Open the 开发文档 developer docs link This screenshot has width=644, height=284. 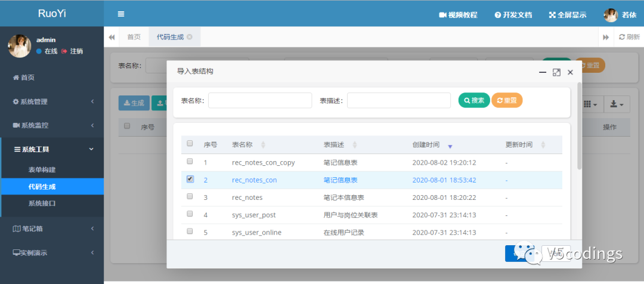(x=513, y=15)
